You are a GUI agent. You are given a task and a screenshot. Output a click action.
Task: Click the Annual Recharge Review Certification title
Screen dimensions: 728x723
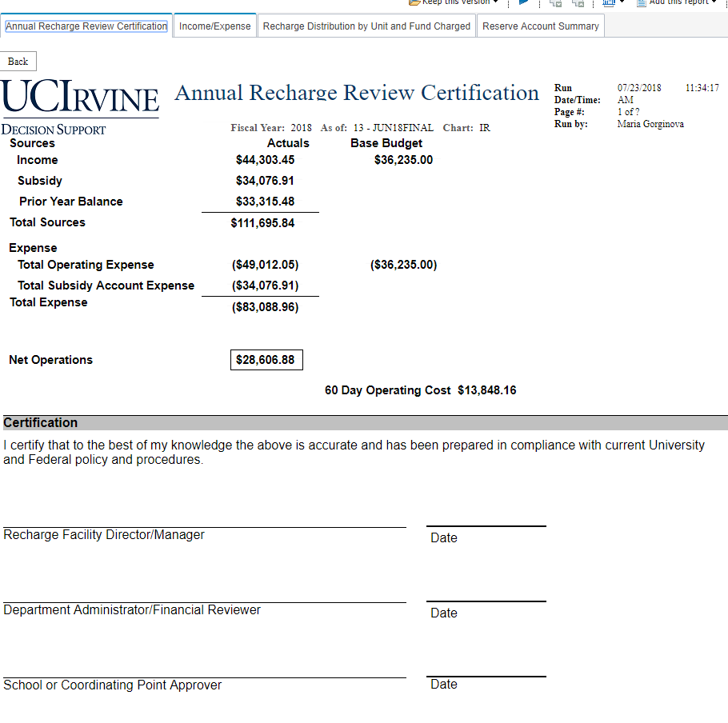(357, 92)
